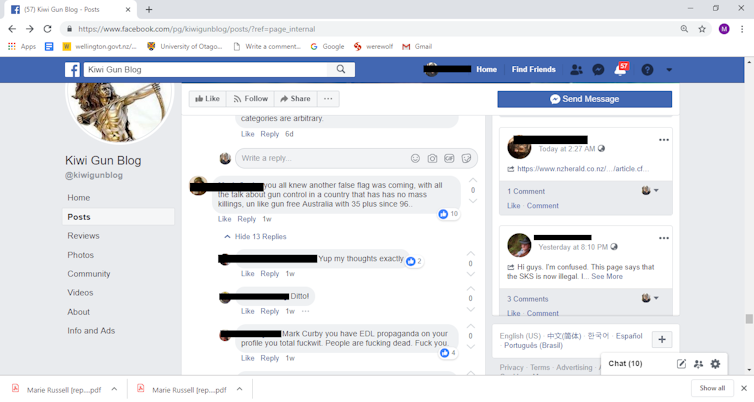Click the friend requests icon
Viewport: 754px width, 402px height.
[576, 70]
